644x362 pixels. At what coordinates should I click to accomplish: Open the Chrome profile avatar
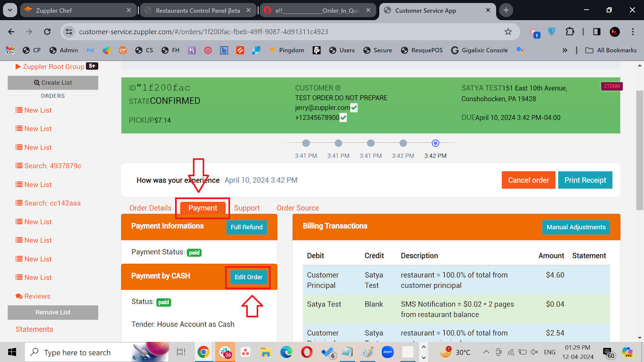pyautogui.click(x=615, y=32)
